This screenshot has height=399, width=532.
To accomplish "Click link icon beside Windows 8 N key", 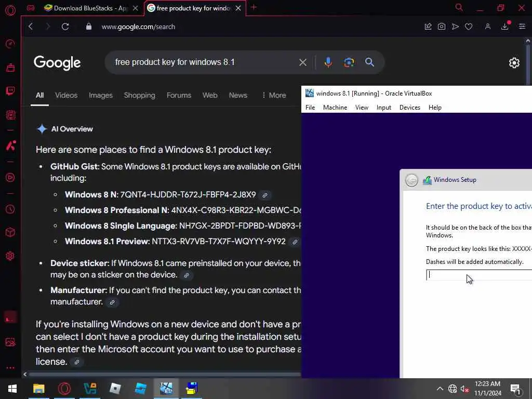I will point(265,195).
